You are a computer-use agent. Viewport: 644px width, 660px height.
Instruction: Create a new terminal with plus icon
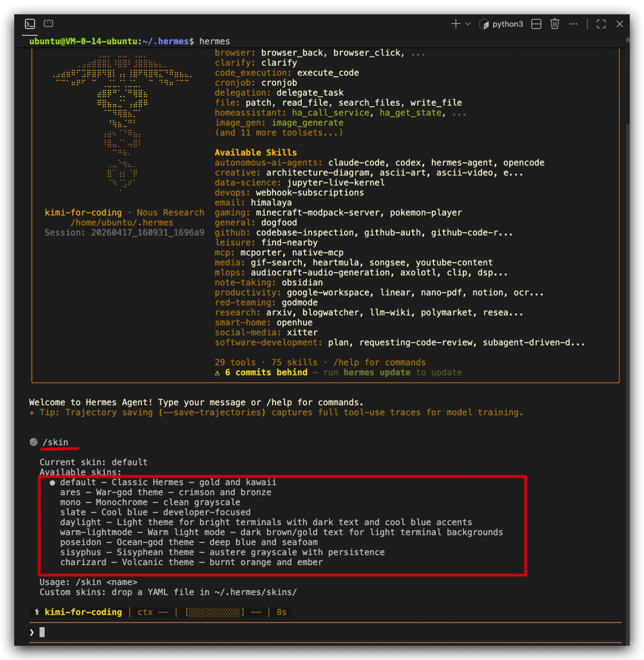tap(456, 24)
